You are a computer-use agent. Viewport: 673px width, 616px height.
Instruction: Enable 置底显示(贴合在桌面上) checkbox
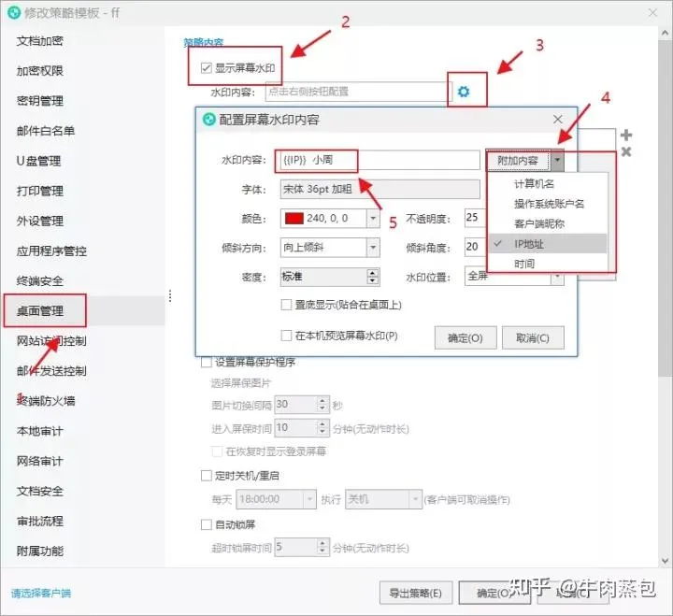click(x=286, y=305)
